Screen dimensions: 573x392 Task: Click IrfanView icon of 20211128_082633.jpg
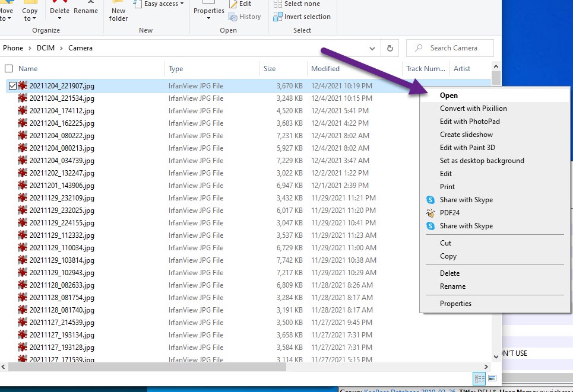[23, 285]
